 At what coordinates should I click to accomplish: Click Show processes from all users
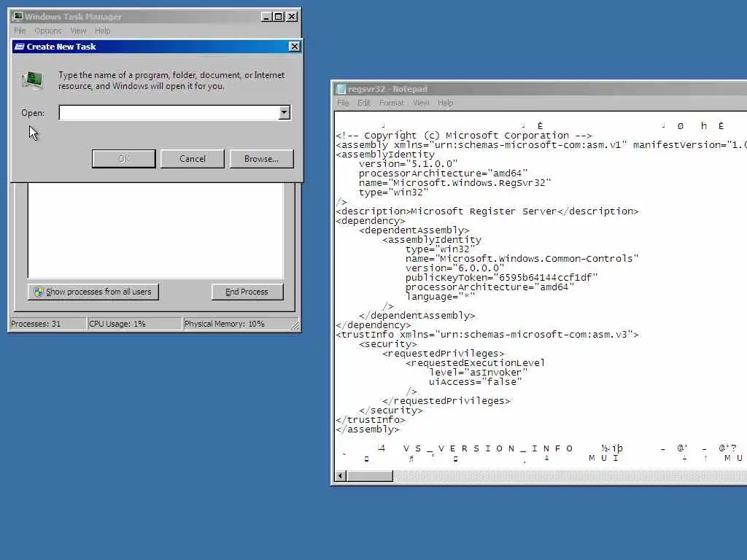tap(93, 292)
